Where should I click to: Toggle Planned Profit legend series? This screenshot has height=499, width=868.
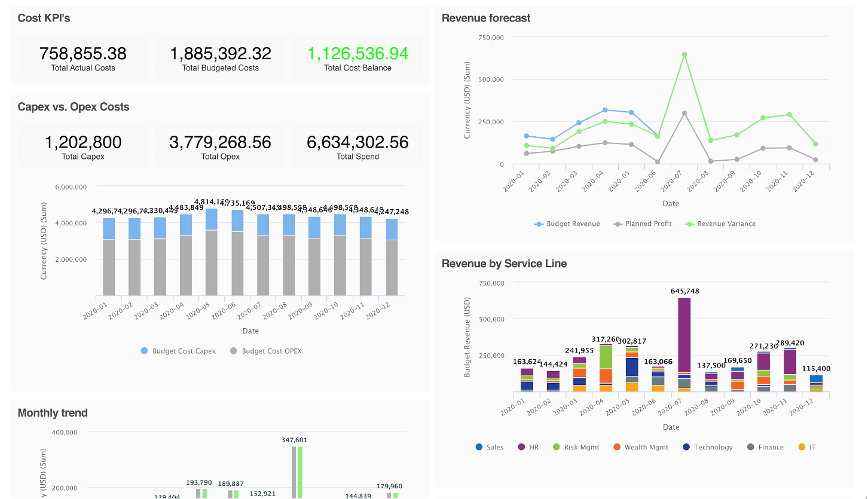point(643,224)
